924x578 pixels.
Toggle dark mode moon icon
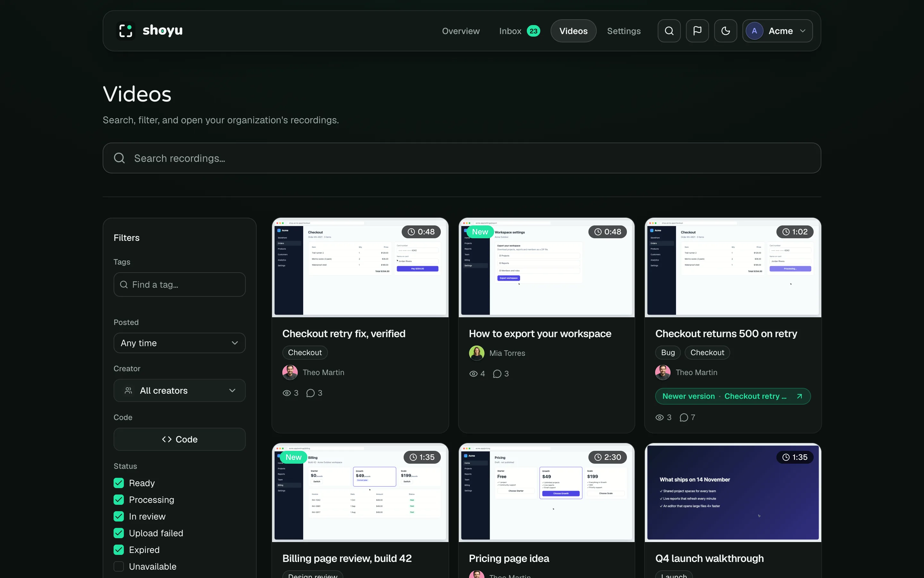click(725, 31)
